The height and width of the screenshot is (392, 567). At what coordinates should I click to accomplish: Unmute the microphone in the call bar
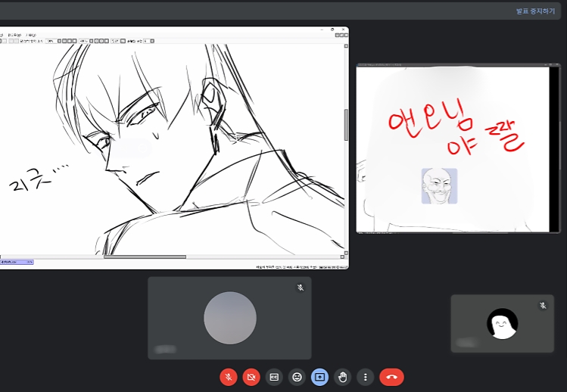click(229, 376)
